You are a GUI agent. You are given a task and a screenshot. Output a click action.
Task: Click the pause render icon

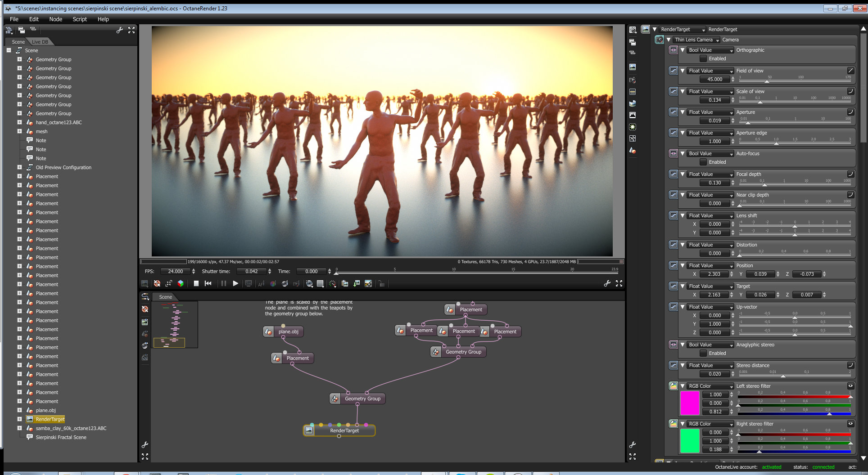223,283
